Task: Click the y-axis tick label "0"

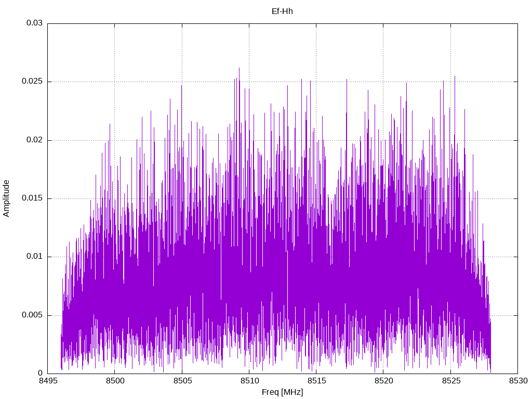Action: point(41,373)
